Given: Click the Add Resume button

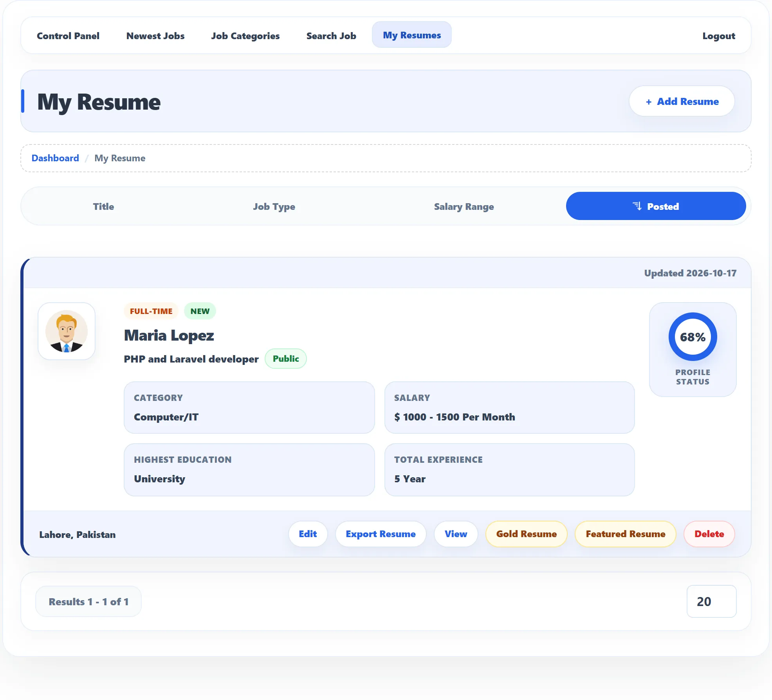Looking at the screenshot, I should point(682,101).
